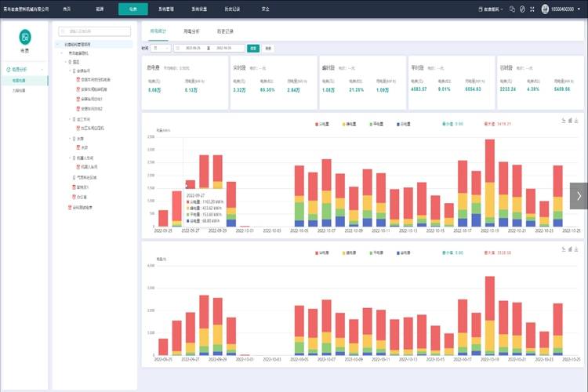Collapse the electricity fee analysis sidebar group
Image resolution: width=588 pixels, height=392 pixels.
click(x=25, y=70)
